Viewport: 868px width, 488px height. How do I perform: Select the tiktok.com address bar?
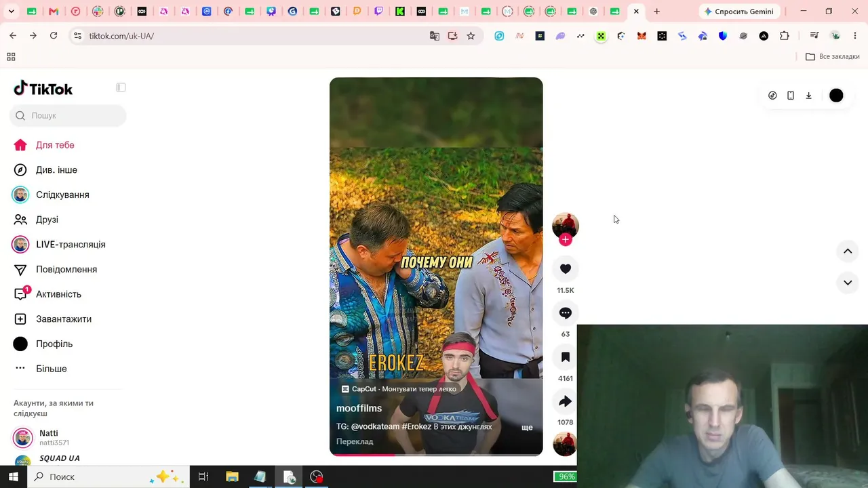coord(251,36)
